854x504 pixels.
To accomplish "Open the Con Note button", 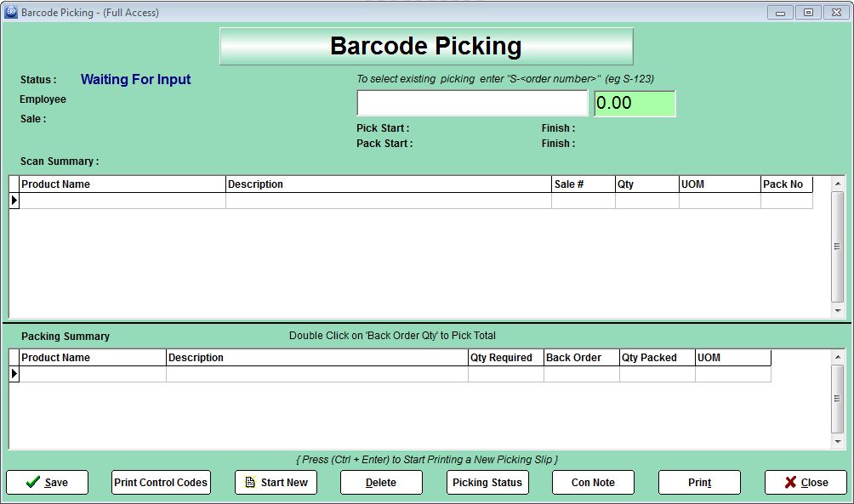I will click(x=593, y=482).
